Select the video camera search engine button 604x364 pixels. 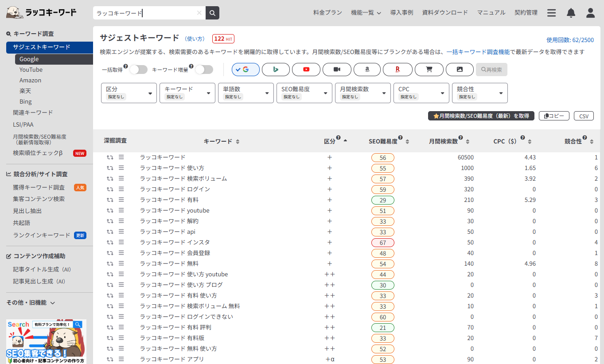337,70
